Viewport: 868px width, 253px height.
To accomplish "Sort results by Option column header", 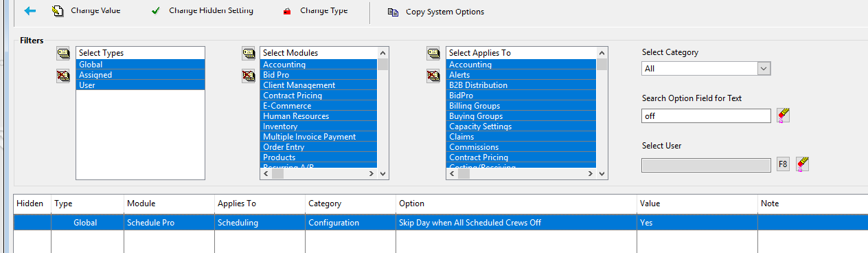I will 516,204.
